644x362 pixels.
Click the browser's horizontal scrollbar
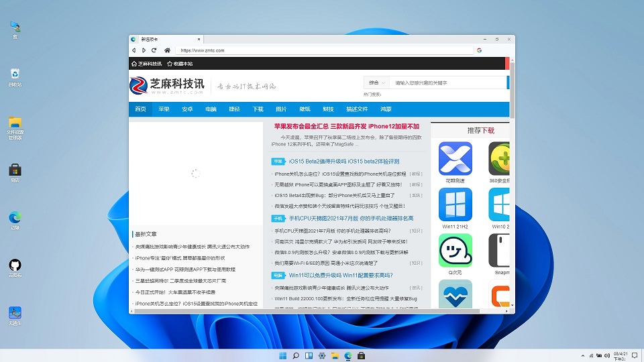[307, 311]
